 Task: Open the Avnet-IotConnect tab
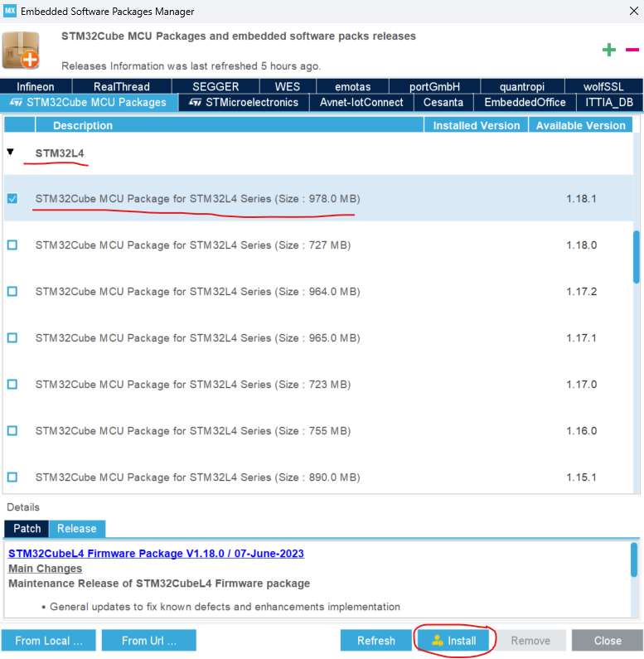361,103
